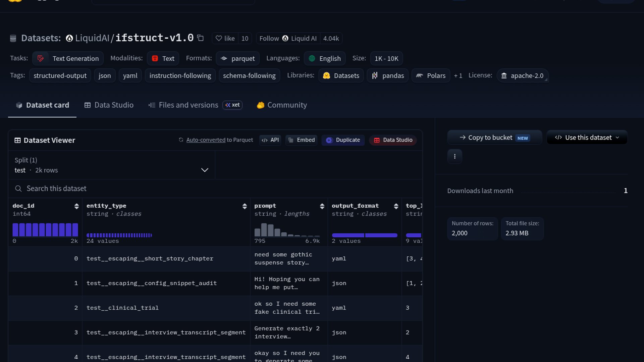This screenshot has height=362, width=644.
Task: Open the schema-following tag
Action: (x=249, y=75)
